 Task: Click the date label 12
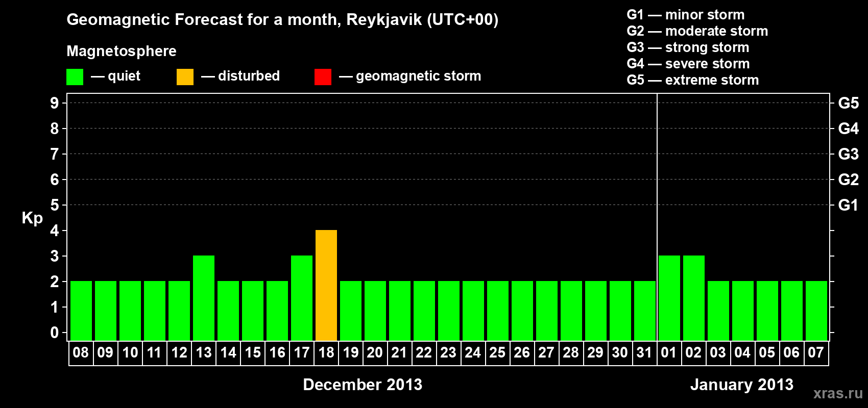(179, 352)
